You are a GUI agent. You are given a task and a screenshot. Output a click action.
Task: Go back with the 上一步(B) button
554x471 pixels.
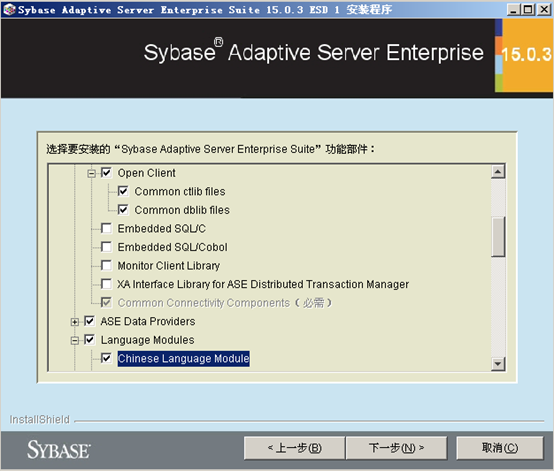[x=294, y=448]
